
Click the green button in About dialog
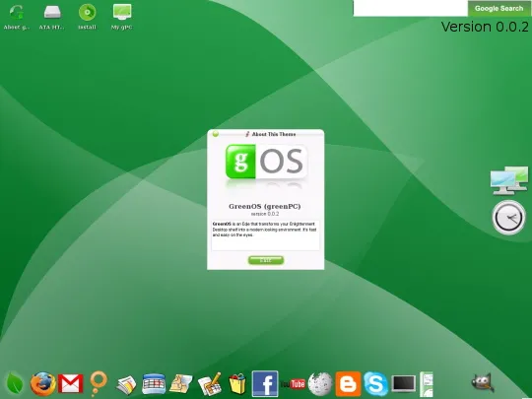pos(266,260)
